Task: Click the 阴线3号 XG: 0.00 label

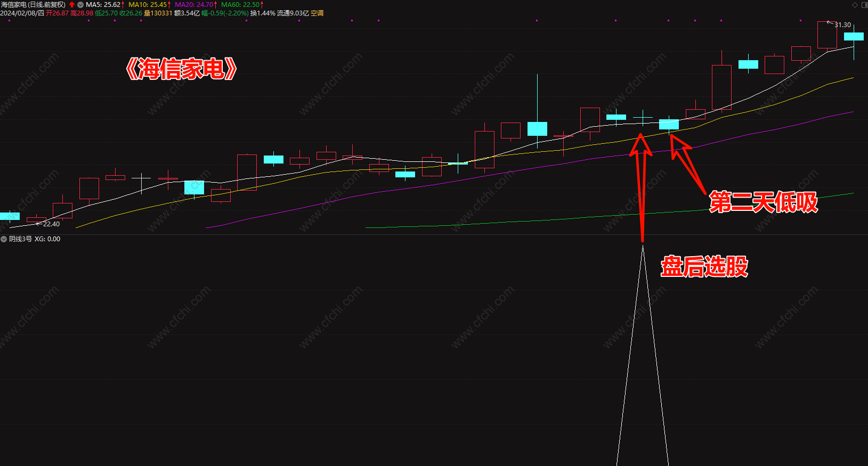Action: click(35, 239)
